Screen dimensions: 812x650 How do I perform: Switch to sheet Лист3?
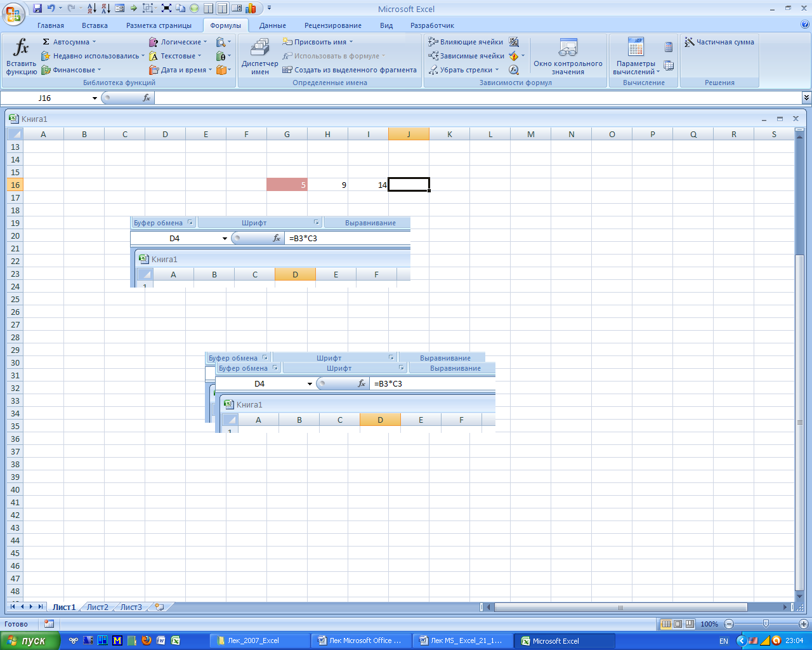coord(131,607)
